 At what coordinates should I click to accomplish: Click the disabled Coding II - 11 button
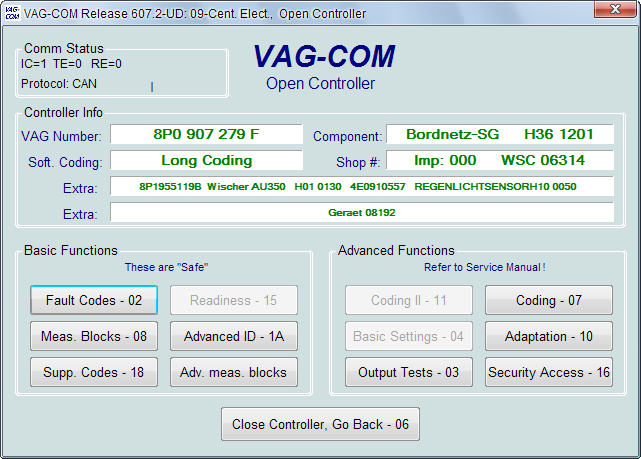point(408,300)
